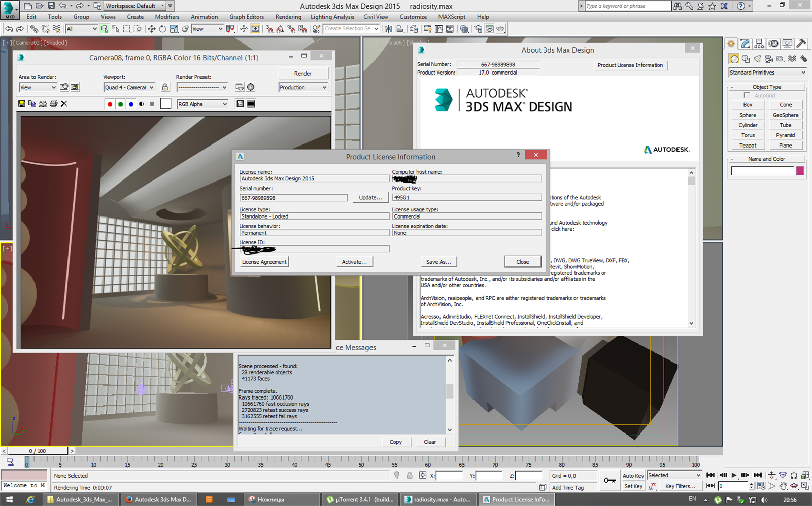Click Save As... in license dialog
The width and height of the screenshot is (812, 506).
pos(438,262)
